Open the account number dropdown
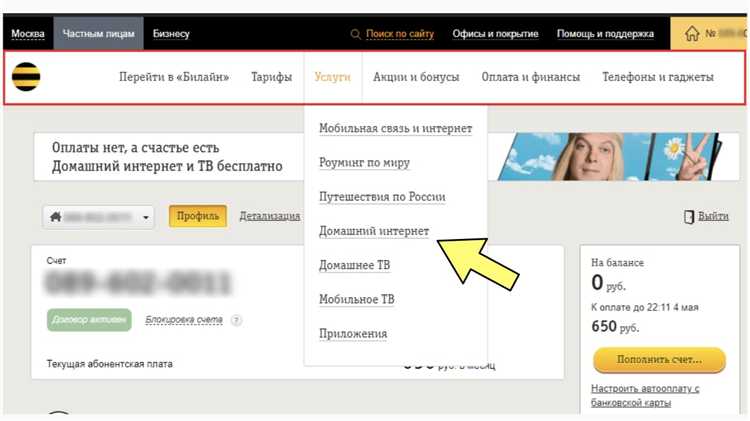This screenshot has width=750, height=421. tap(98, 217)
